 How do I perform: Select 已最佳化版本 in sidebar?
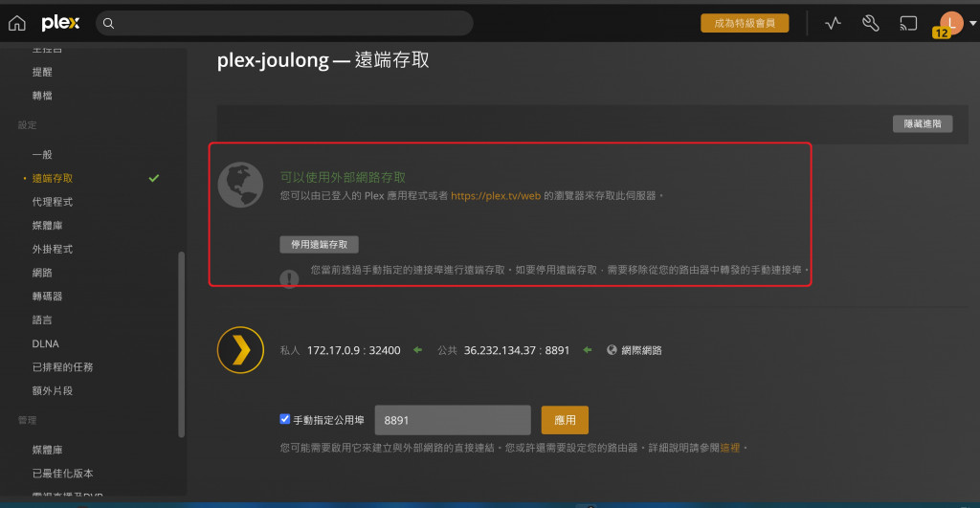[x=62, y=473]
